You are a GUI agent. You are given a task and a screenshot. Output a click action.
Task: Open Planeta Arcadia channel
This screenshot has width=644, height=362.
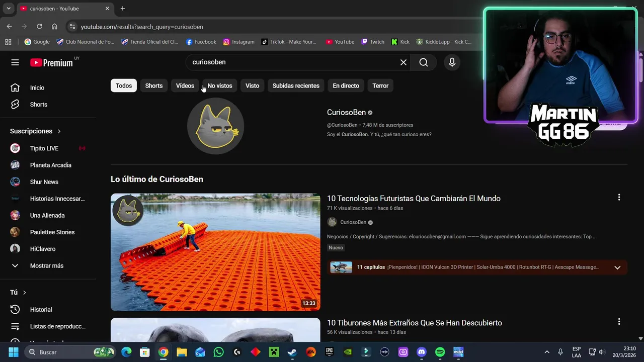pyautogui.click(x=48, y=165)
